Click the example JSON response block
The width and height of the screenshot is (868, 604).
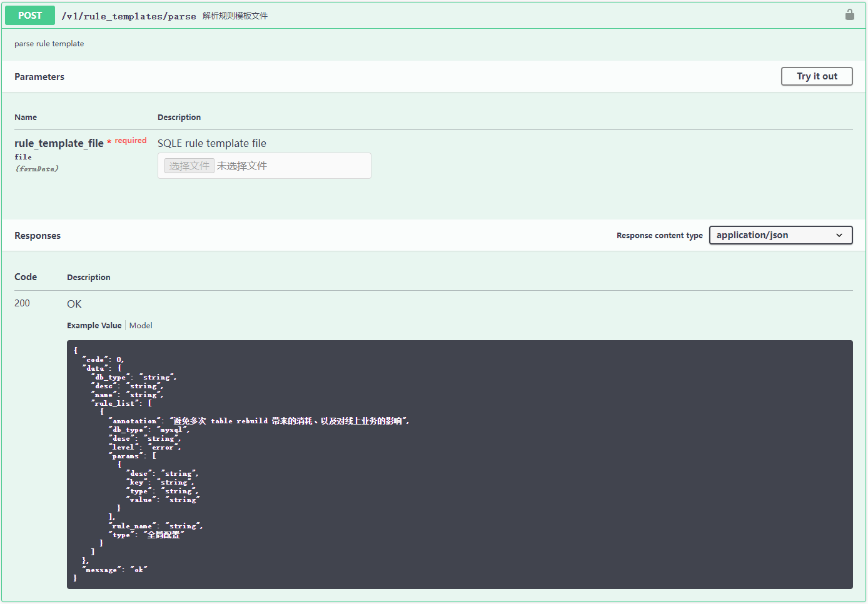[460, 463]
